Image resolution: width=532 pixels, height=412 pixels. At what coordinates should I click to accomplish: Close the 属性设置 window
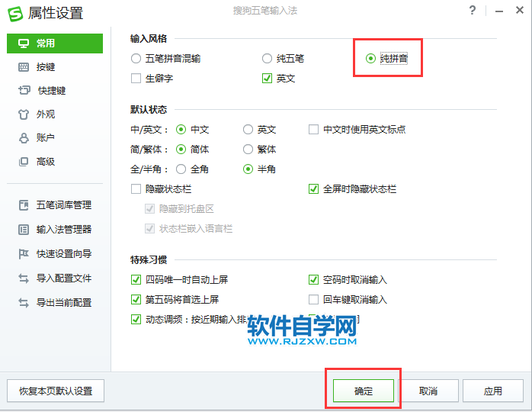[x=520, y=10]
